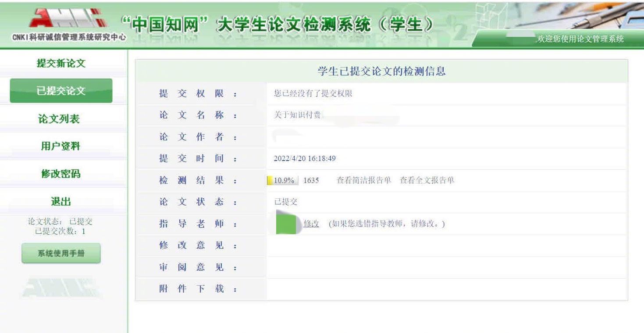644x333 pixels.
Task: Click the 检测结果 field label
Action: (198, 180)
